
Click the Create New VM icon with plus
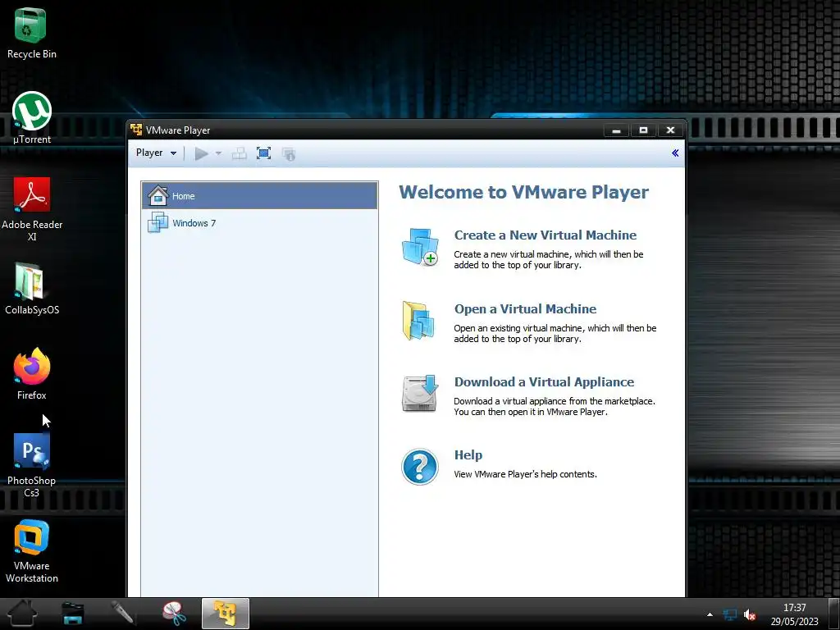[420, 248]
